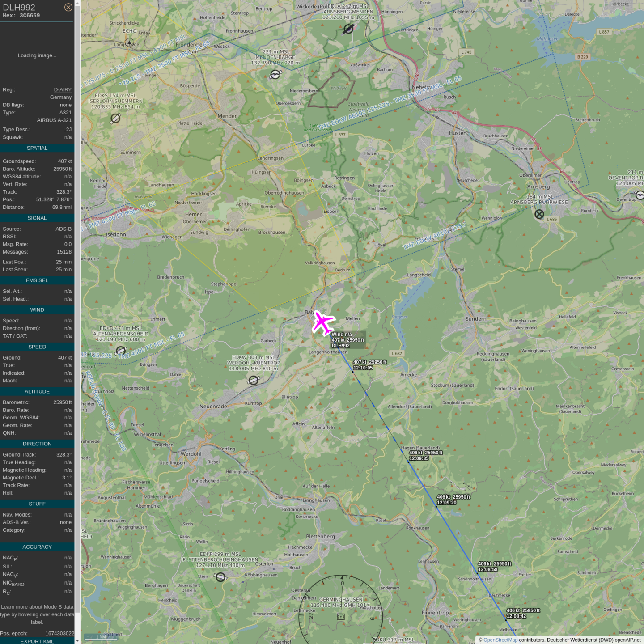Click the magenta DLH992 aircraft icon
Viewport: 644px width, 644px height.
tap(323, 322)
